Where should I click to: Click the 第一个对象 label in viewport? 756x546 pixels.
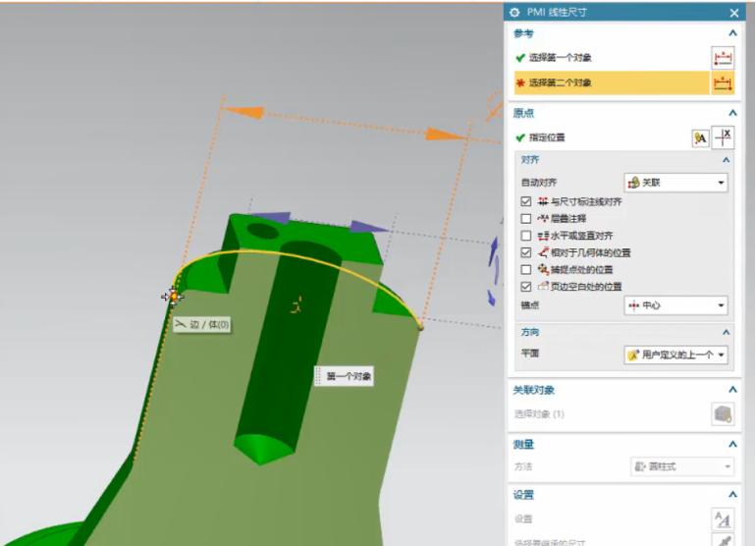348,376
